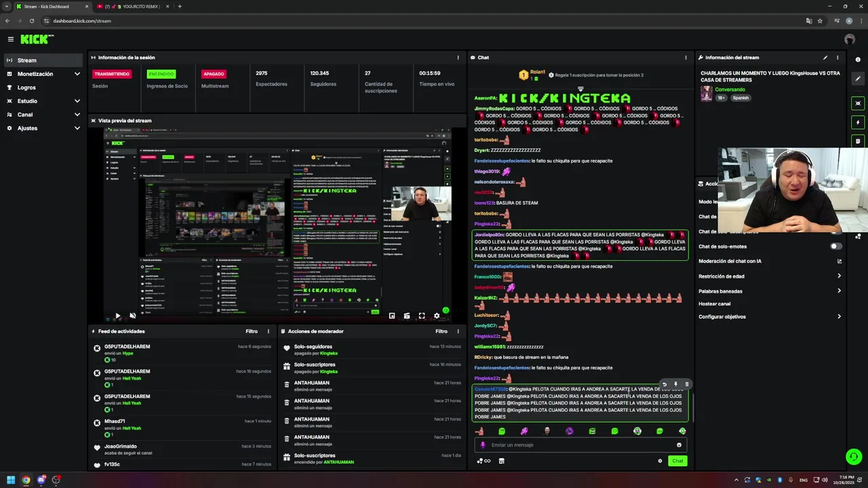Open the hamburger menu beside the Kick logo

click(11, 39)
